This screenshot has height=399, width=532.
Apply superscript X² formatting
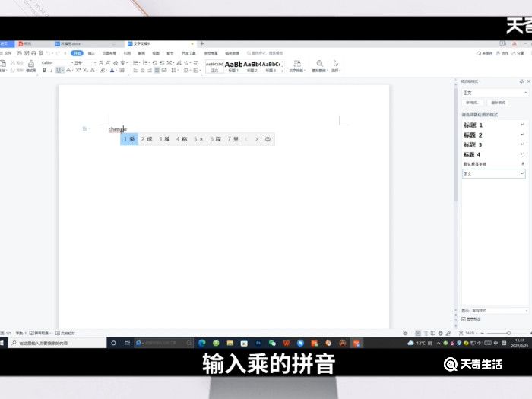78,70
